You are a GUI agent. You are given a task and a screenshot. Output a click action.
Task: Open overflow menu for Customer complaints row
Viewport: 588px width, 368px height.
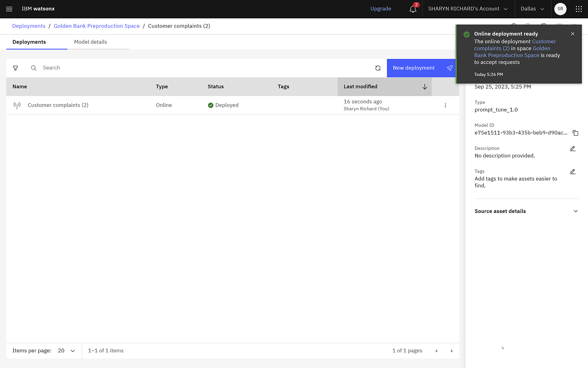point(445,105)
